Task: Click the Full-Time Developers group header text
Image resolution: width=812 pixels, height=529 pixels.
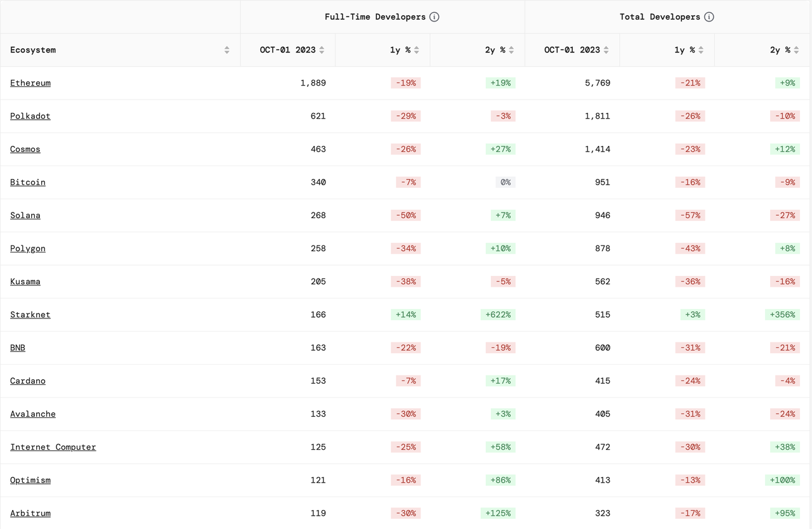Action: click(375, 17)
